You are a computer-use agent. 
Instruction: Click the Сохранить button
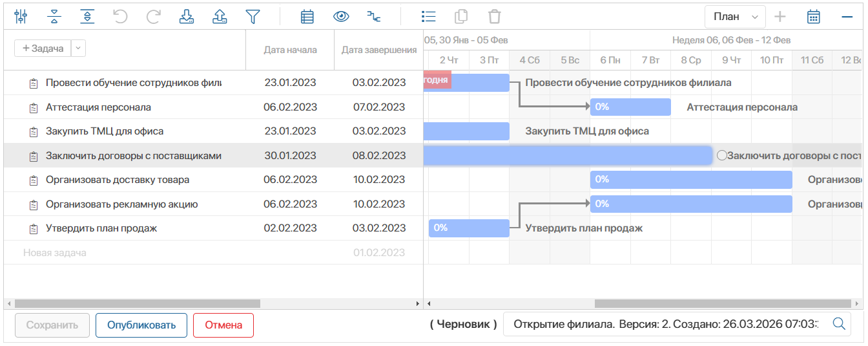point(52,325)
